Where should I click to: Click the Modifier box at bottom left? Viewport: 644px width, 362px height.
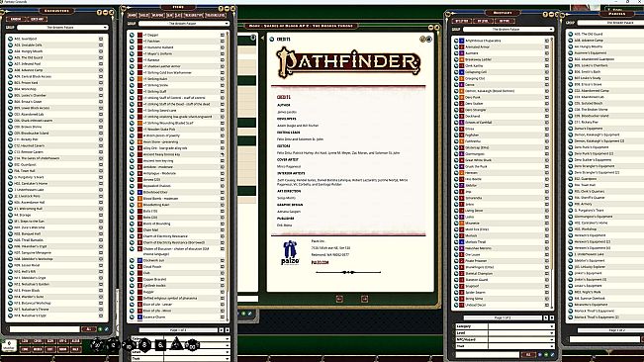point(9,346)
